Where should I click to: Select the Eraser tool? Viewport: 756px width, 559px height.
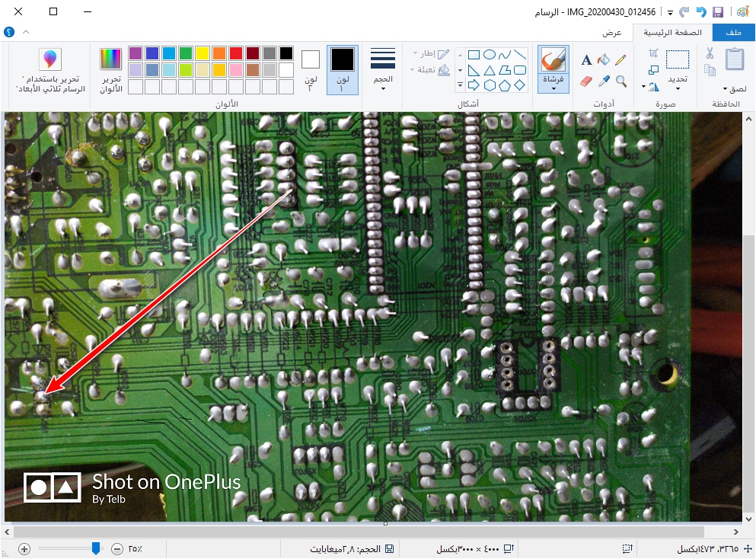pos(586,81)
